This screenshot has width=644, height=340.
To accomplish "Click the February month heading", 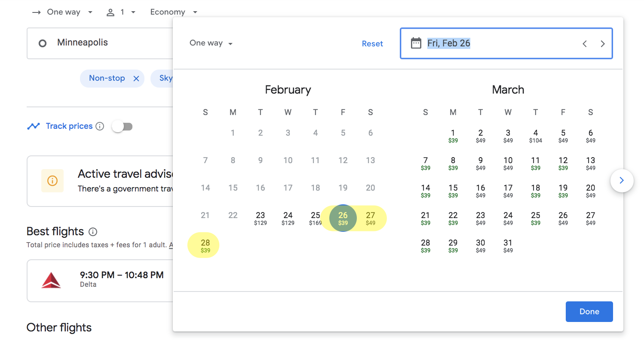I will (x=288, y=90).
